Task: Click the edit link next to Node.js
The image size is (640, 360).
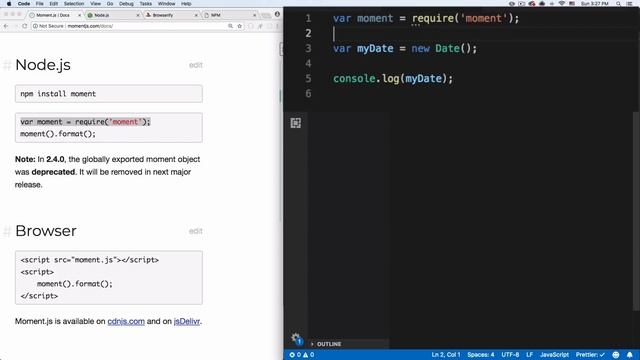Action: [x=196, y=65]
